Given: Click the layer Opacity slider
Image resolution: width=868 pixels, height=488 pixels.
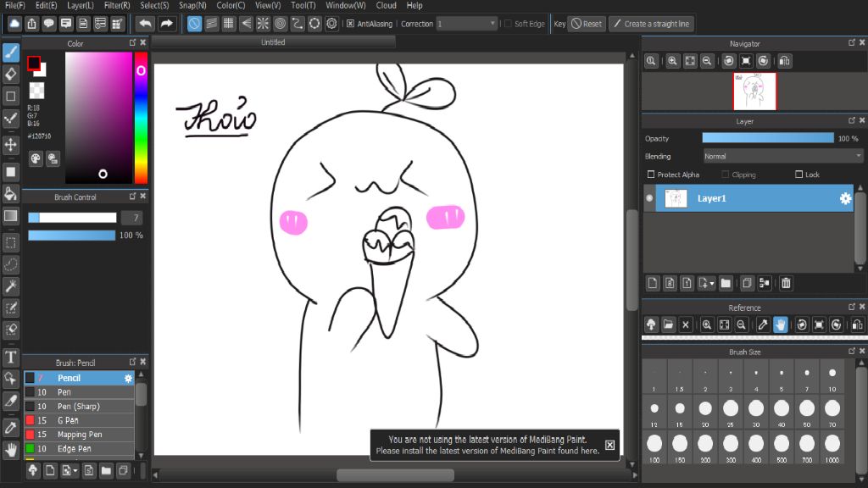Looking at the screenshot, I should click(768, 138).
